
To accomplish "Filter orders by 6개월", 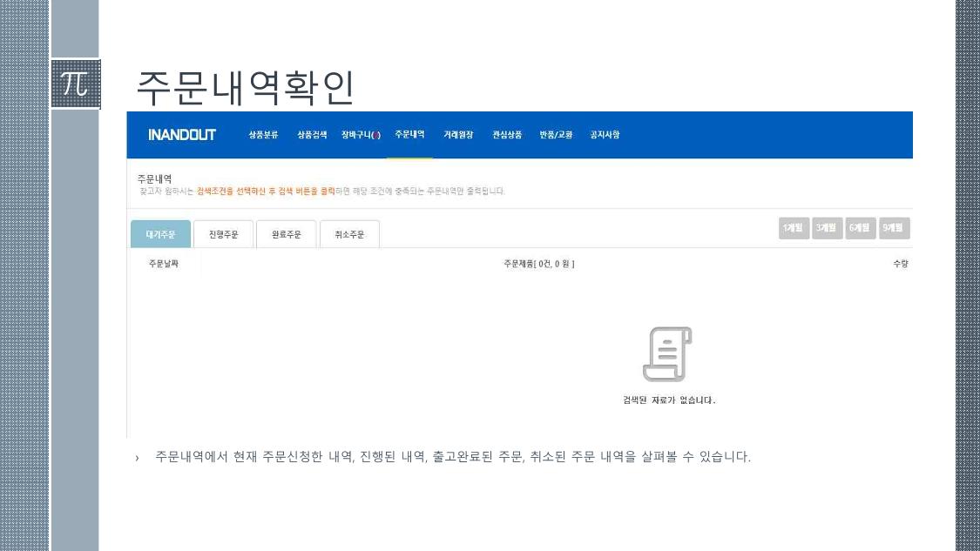I will tap(860, 228).
